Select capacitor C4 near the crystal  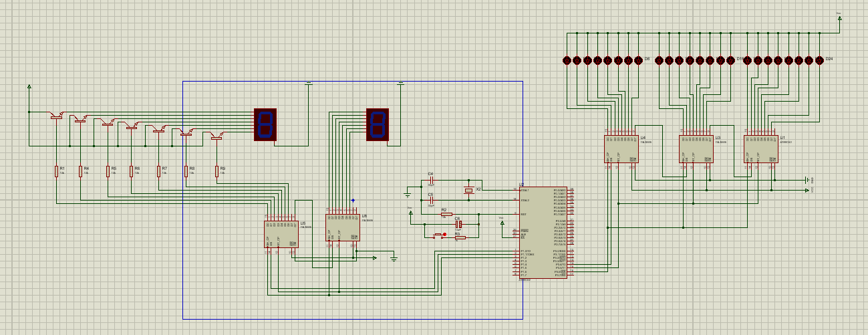click(431, 180)
